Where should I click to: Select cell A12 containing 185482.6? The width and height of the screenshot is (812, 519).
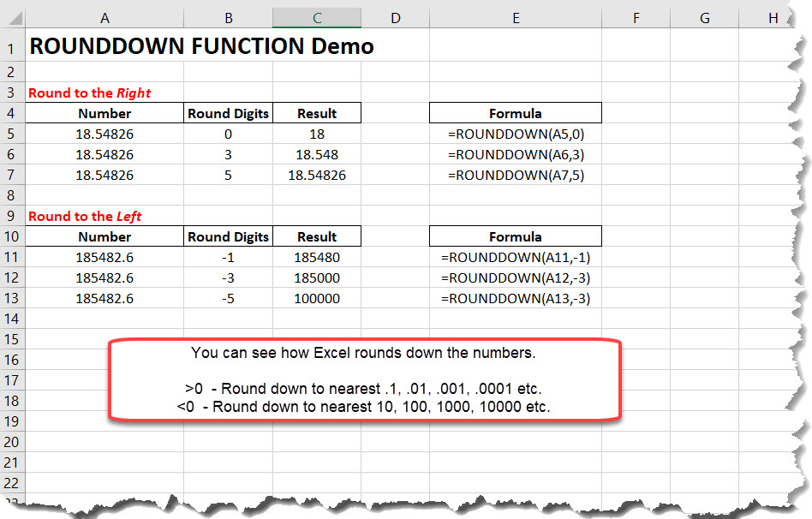104,277
